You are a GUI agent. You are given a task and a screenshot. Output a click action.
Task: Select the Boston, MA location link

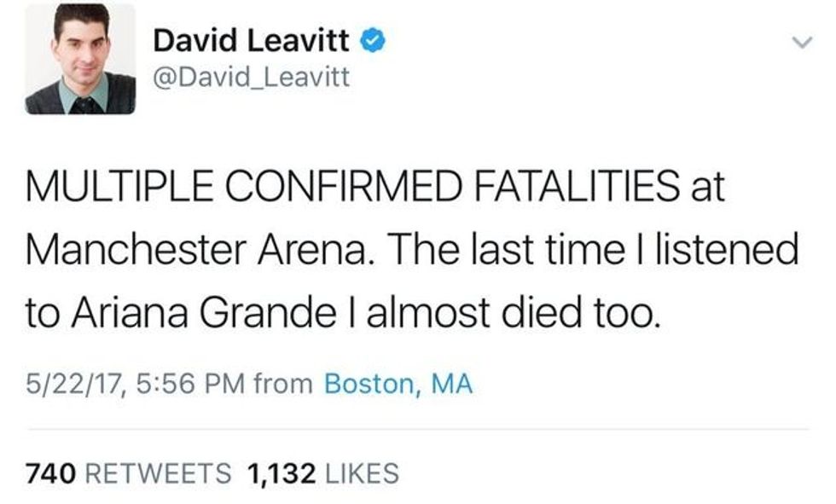tap(398, 384)
